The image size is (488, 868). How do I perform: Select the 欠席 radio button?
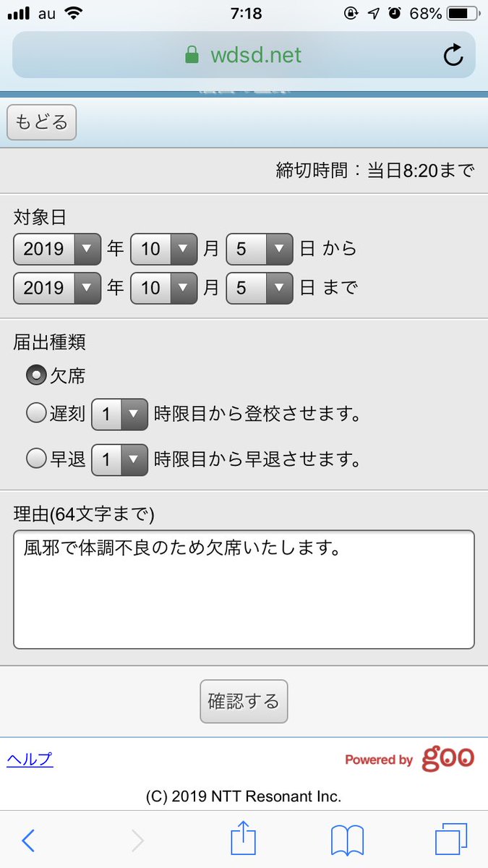pyautogui.click(x=36, y=375)
